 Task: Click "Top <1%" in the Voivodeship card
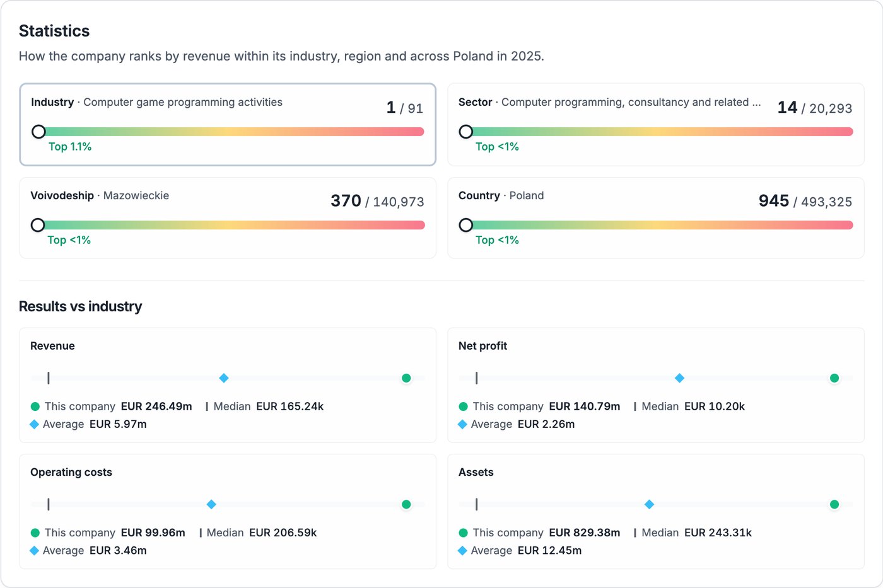click(69, 240)
